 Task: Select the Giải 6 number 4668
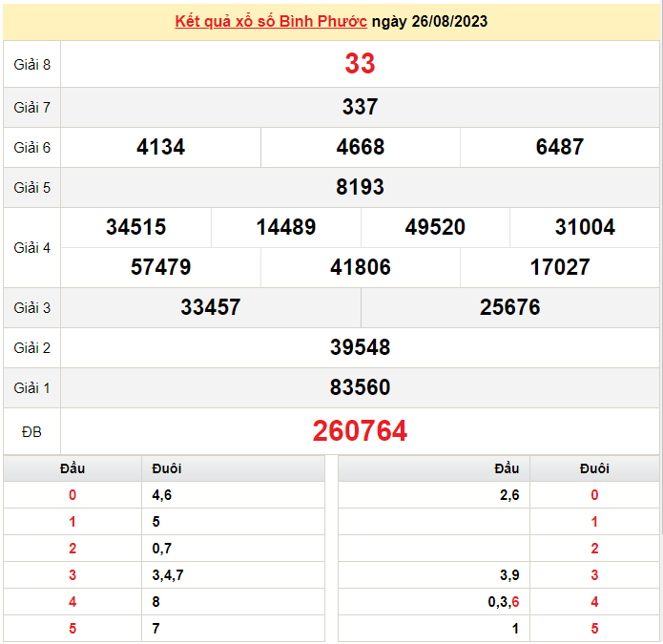tap(360, 147)
